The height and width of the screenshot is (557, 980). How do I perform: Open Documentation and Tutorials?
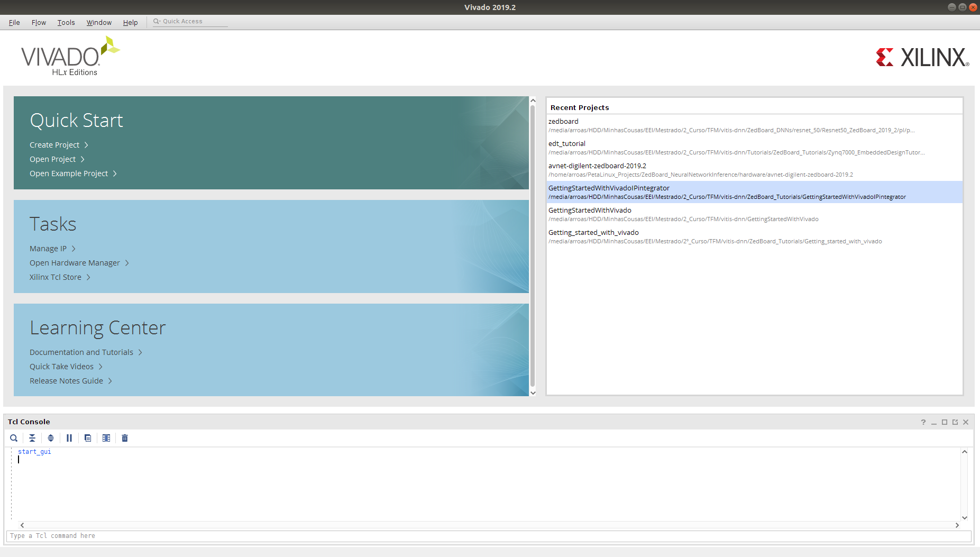tap(81, 352)
